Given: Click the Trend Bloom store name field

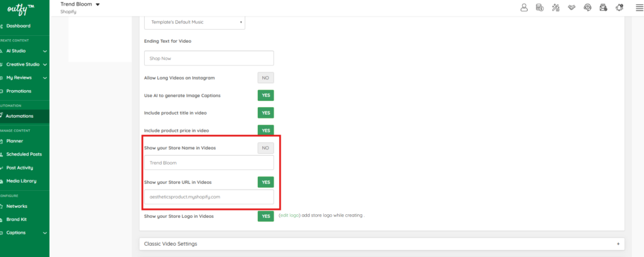Looking at the screenshot, I should [x=209, y=163].
